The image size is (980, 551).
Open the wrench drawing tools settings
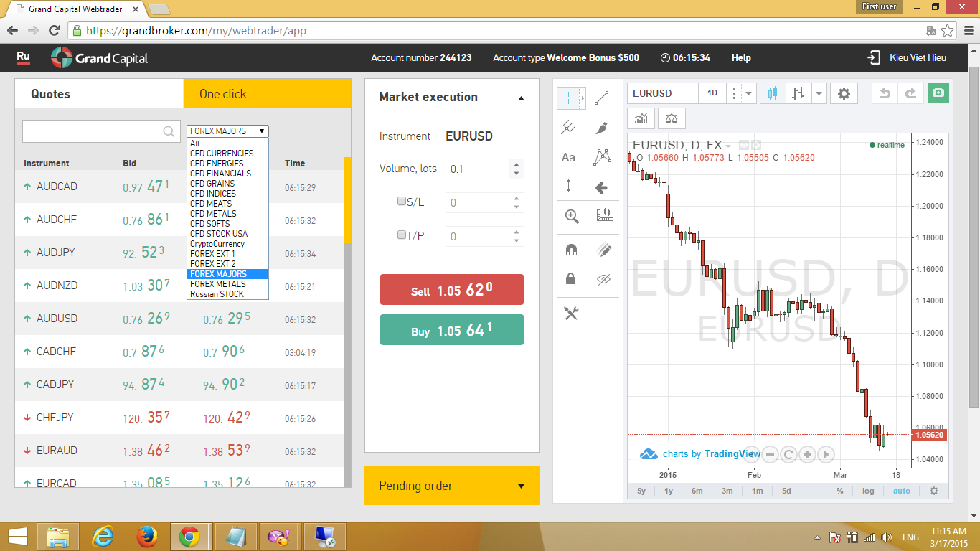[571, 313]
